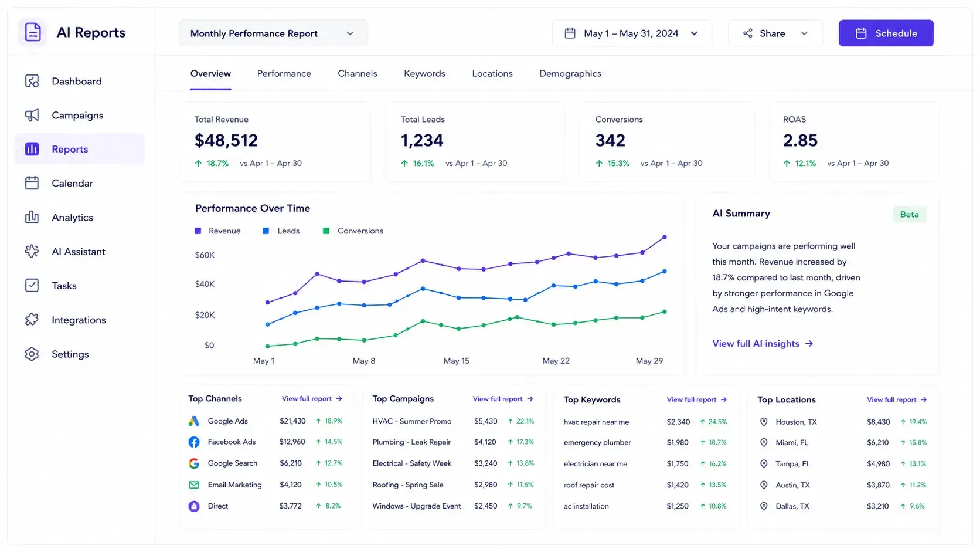Click the Facebook Ads channel icon

194,442
